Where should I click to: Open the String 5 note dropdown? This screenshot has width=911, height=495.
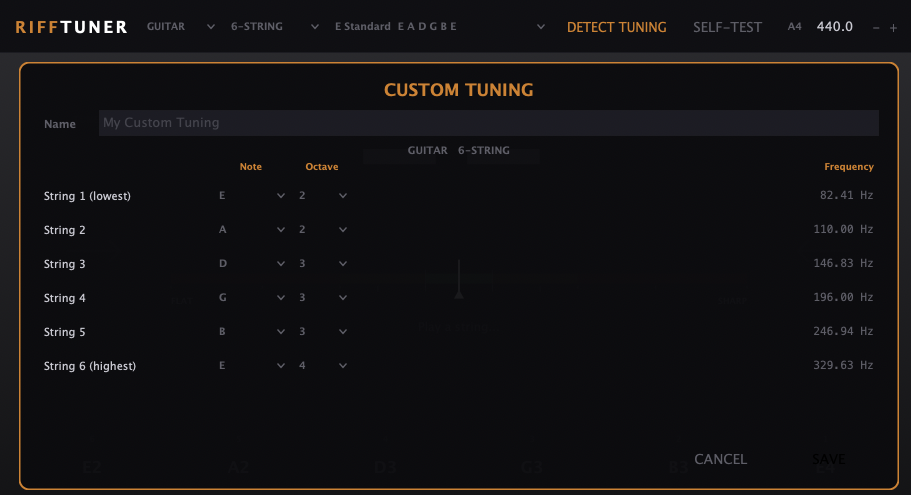[x=252, y=332]
